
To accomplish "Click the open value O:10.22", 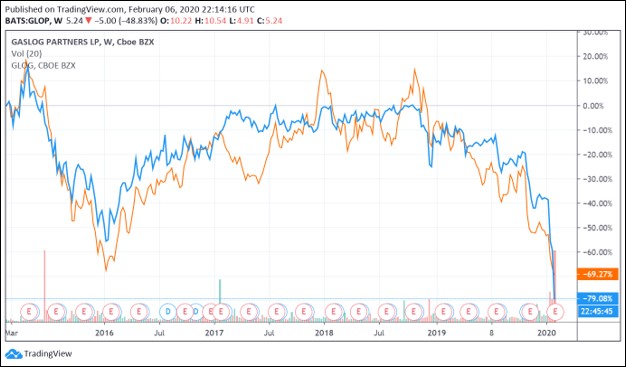I will [176, 21].
